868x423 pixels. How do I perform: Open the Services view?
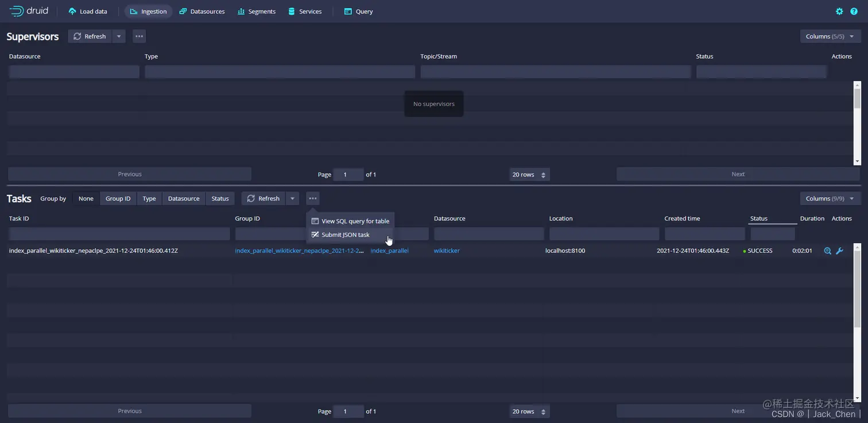click(x=305, y=11)
